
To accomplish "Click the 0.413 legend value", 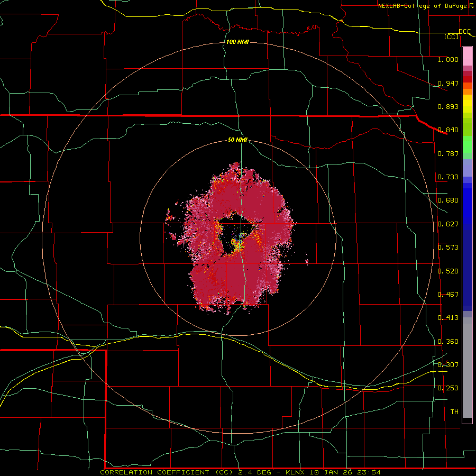I will [x=448, y=318].
